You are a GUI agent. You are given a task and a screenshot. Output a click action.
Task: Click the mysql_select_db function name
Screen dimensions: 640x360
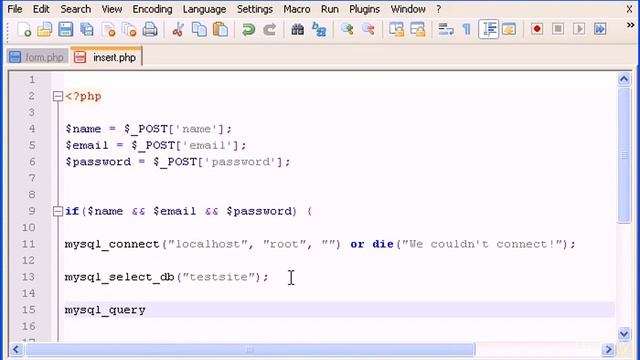coord(120,277)
